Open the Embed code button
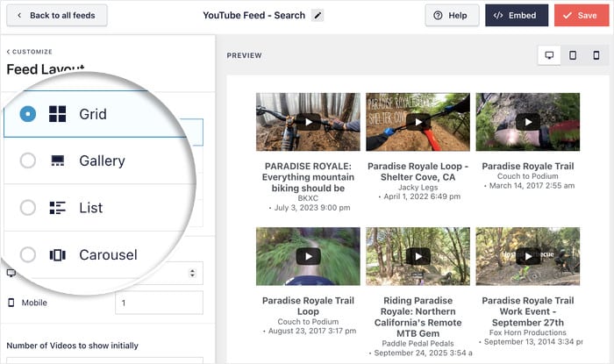Image resolution: width=614 pixels, height=364 pixels. point(517,15)
